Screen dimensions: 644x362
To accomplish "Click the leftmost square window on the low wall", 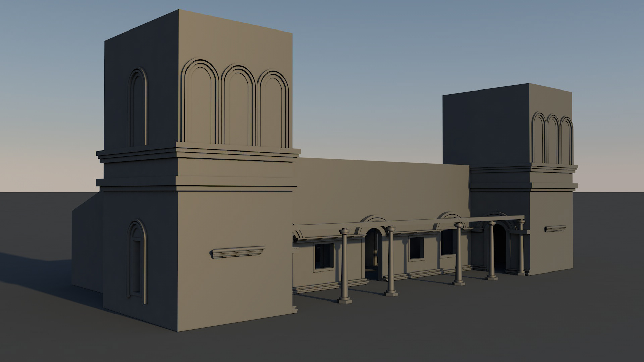I will (324, 256).
